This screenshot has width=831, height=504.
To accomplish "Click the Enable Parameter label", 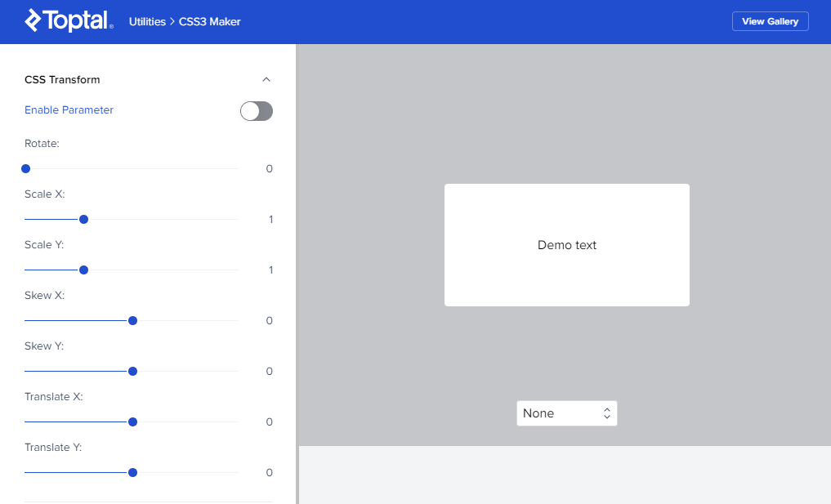I will tap(69, 110).
